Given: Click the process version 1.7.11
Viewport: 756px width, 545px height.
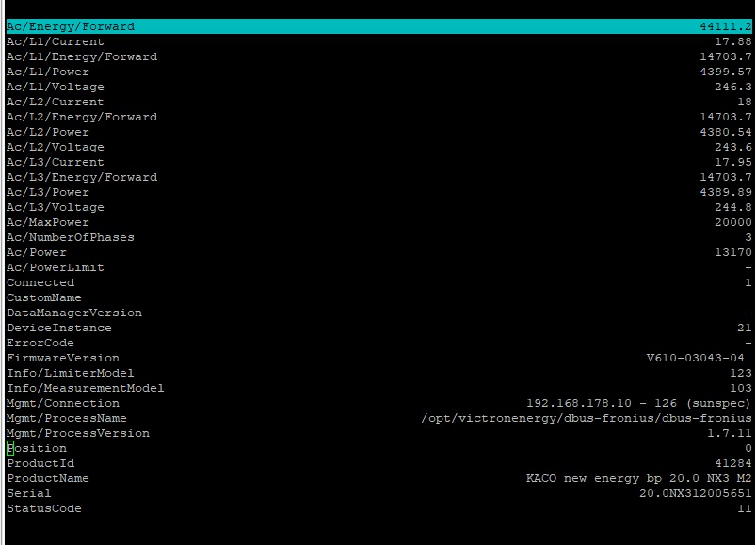Looking at the screenshot, I should tap(729, 433).
